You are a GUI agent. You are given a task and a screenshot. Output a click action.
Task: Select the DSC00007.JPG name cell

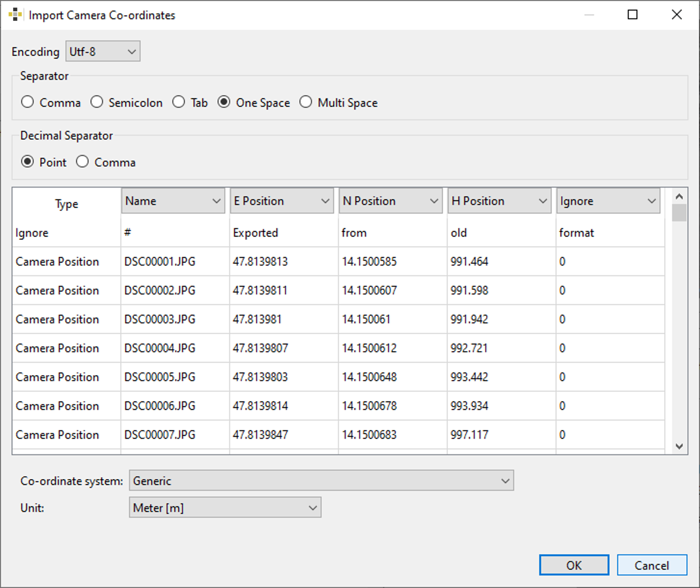175,435
